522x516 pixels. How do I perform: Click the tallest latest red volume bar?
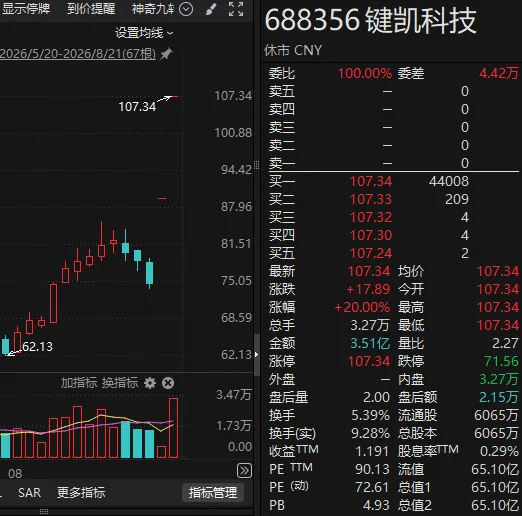pos(173,428)
